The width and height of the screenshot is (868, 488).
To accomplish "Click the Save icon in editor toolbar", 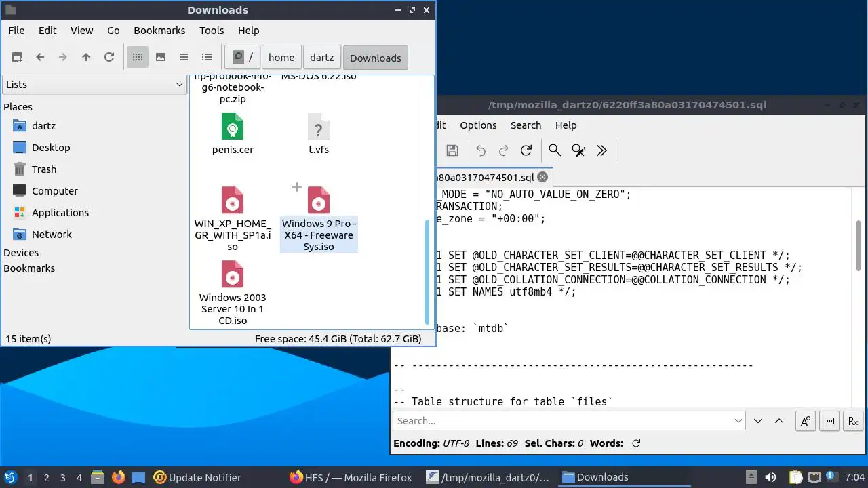I will click(452, 150).
